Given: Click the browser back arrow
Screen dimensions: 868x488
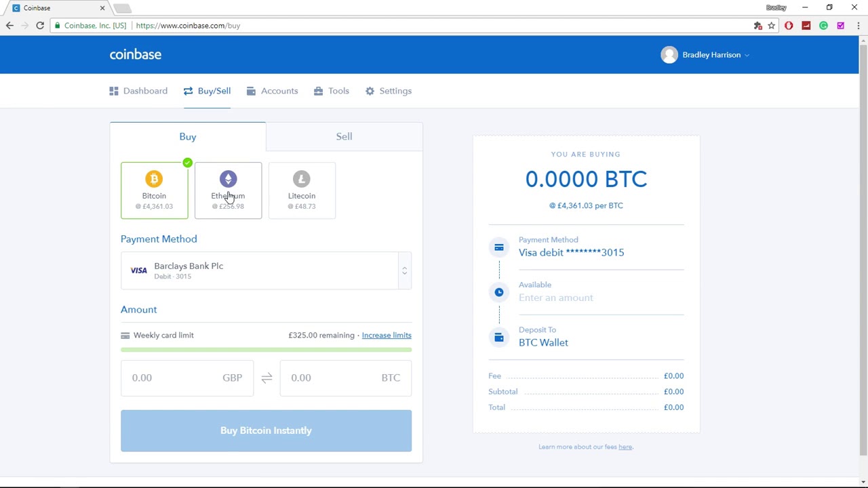Looking at the screenshot, I should pyautogui.click(x=9, y=26).
